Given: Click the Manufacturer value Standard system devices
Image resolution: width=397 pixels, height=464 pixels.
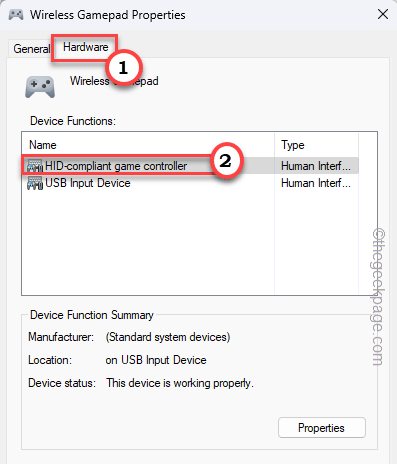Looking at the screenshot, I should point(168,337).
